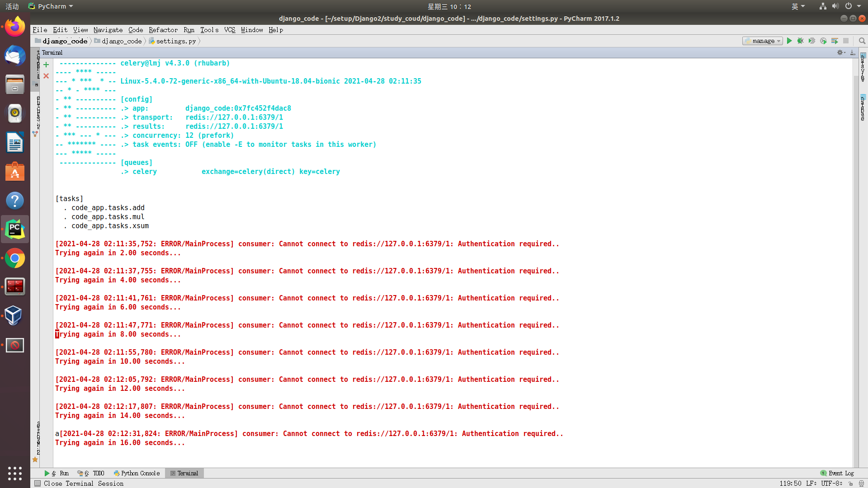Open the Tools menu
Screen dimensions: 868x488
(209, 30)
